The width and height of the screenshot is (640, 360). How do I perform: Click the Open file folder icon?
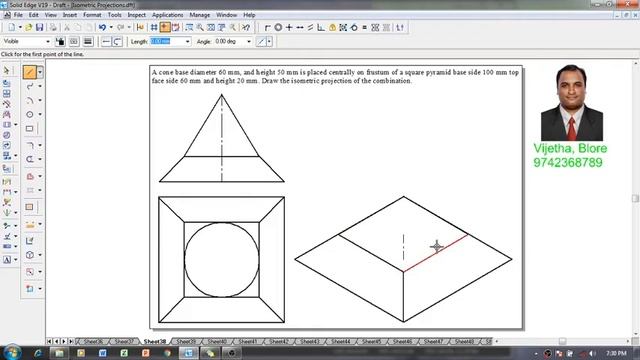29,28
